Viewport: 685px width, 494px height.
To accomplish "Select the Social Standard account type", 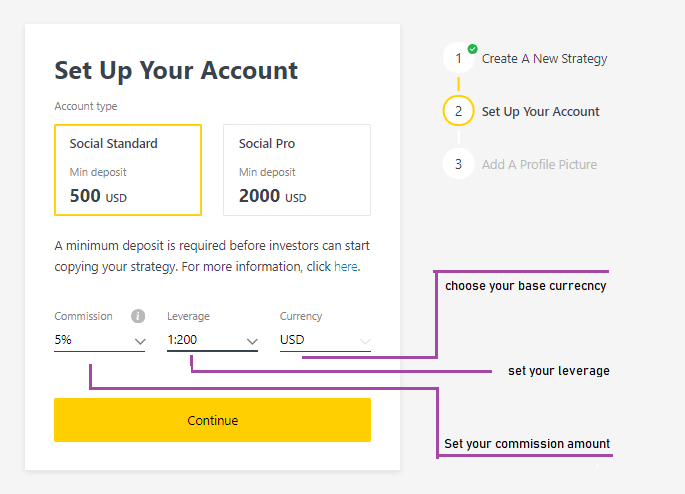I will coord(128,170).
